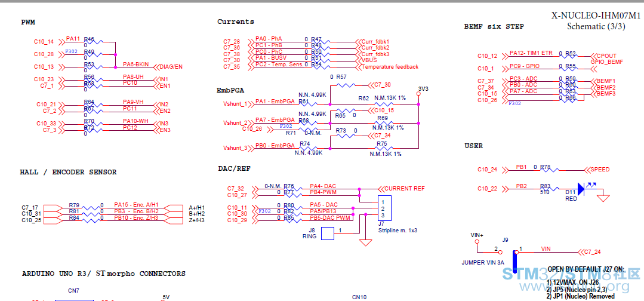The height and width of the screenshot is (301, 644).
Task: Select the R79 resistor symbol
Action: tap(90, 208)
